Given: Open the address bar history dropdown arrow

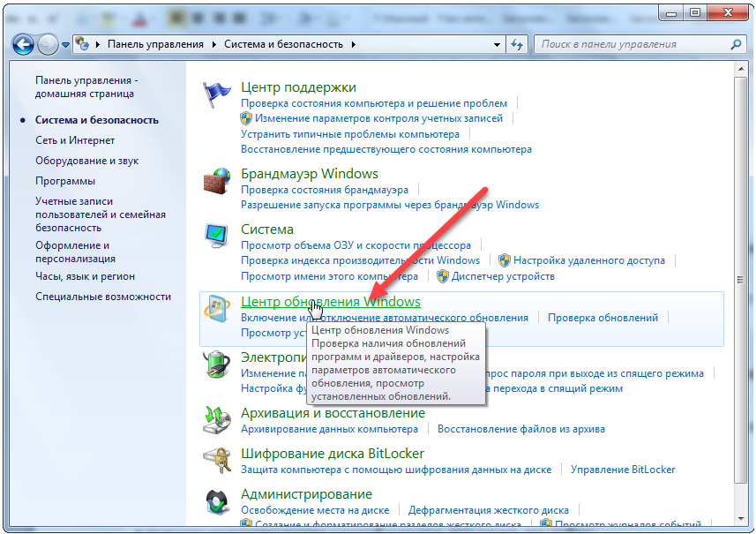Looking at the screenshot, I should click(x=495, y=44).
